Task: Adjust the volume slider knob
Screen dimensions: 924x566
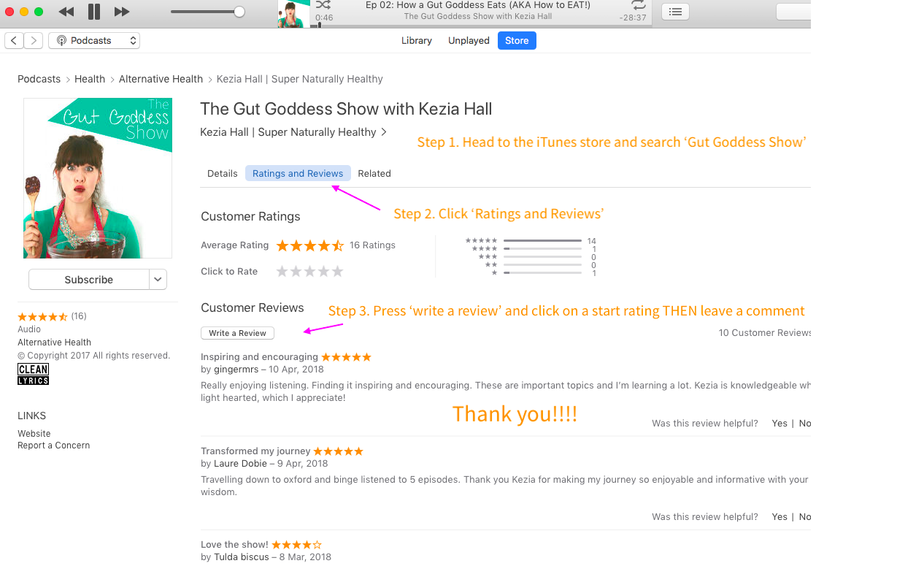Action: [x=239, y=12]
